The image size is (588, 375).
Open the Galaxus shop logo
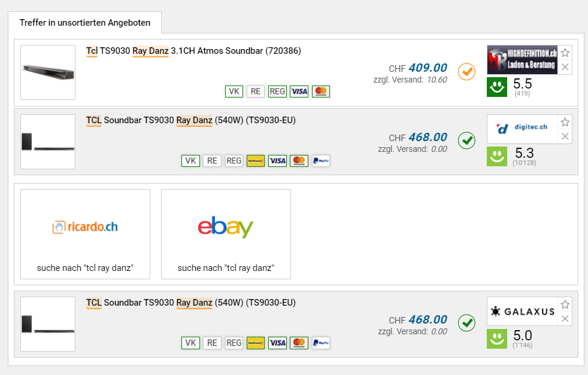click(522, 311)
